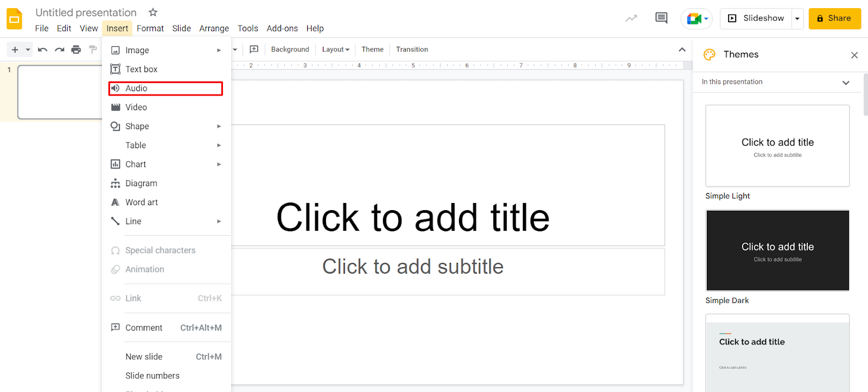Click Comment in the Insert menu
The width and height of the screenshot is (868, 392).
click(167, 327)
